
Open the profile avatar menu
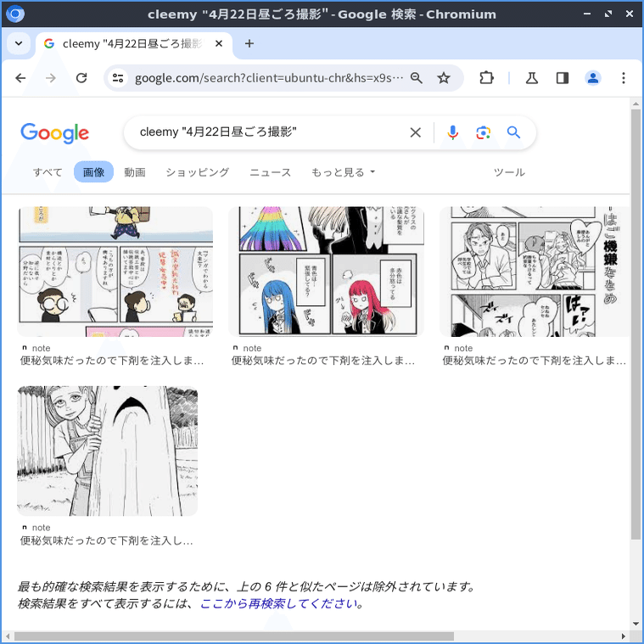(592, 78)
